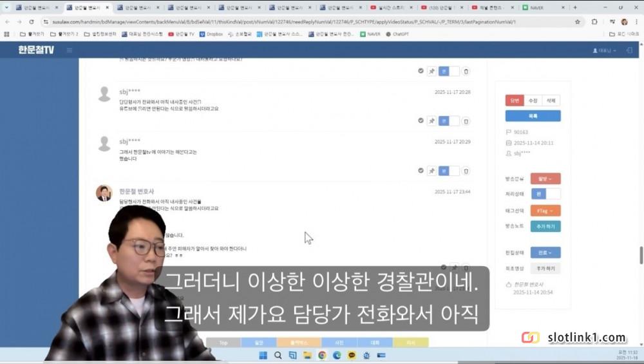Open Task View on the taskbar
Screen dimensions: 644x364
coord(292,356)
